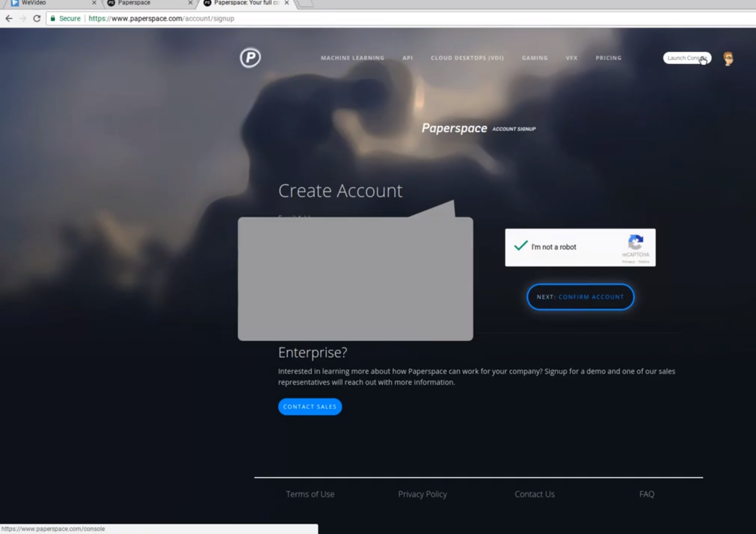The height and width of the screenshot is (534, 756).
Task: Open the Privacy Policy footer link
Action: tap(422, 494)
